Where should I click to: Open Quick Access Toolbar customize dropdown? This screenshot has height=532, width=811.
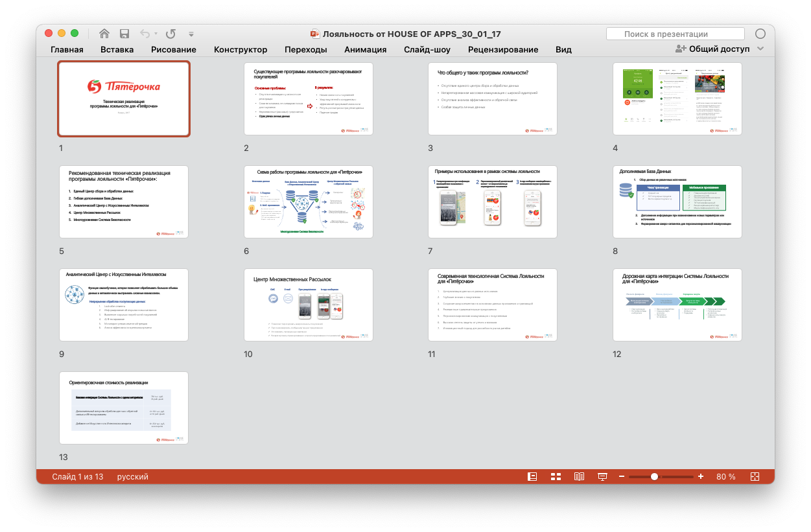point(191,34)
